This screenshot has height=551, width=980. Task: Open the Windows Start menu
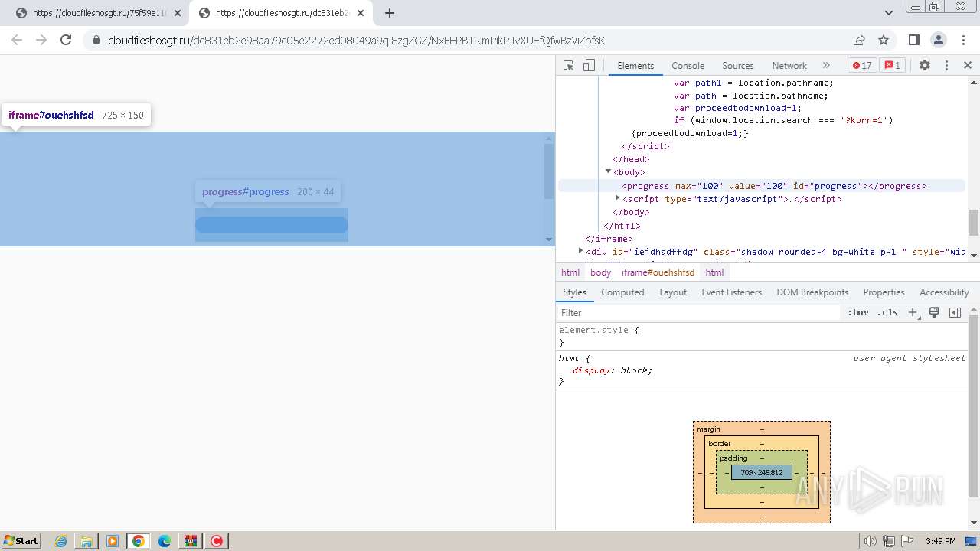21,540
